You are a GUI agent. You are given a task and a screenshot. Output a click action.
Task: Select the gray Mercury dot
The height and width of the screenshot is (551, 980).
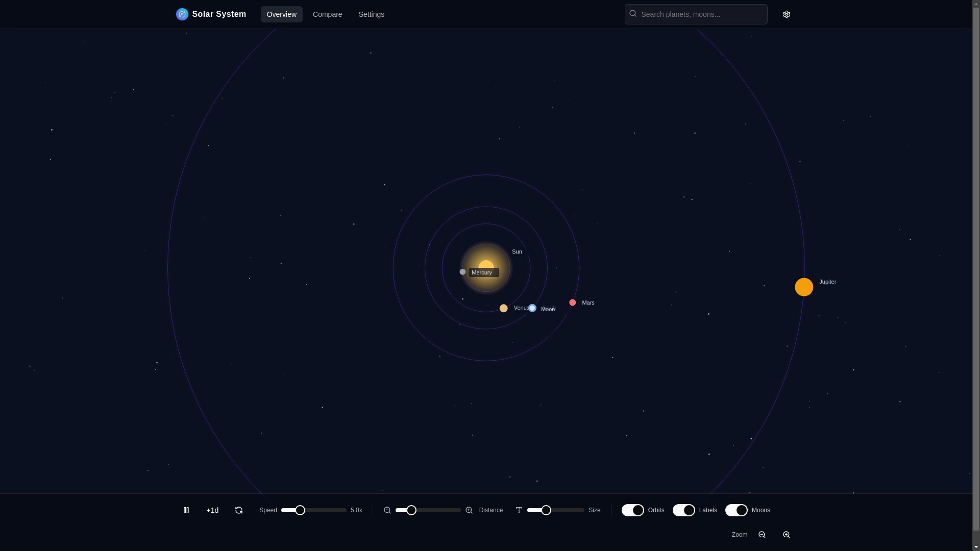pyautogui.click(x=462, y=272)
